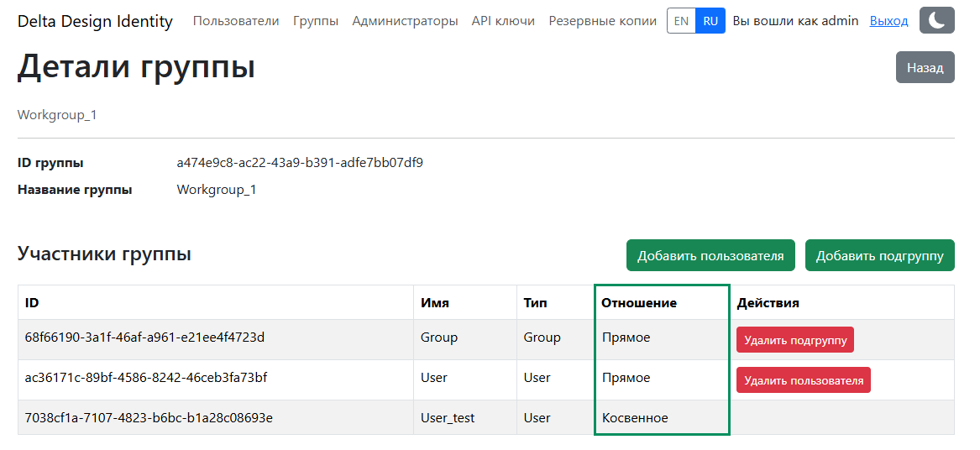Click the Имя column header

click(465, 302)
